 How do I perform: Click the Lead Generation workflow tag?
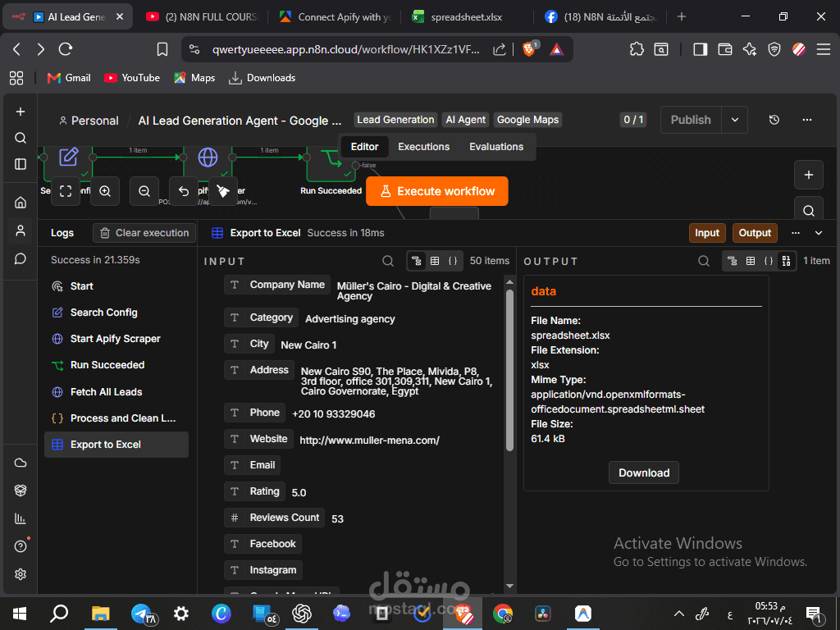[x=395, y=120]
